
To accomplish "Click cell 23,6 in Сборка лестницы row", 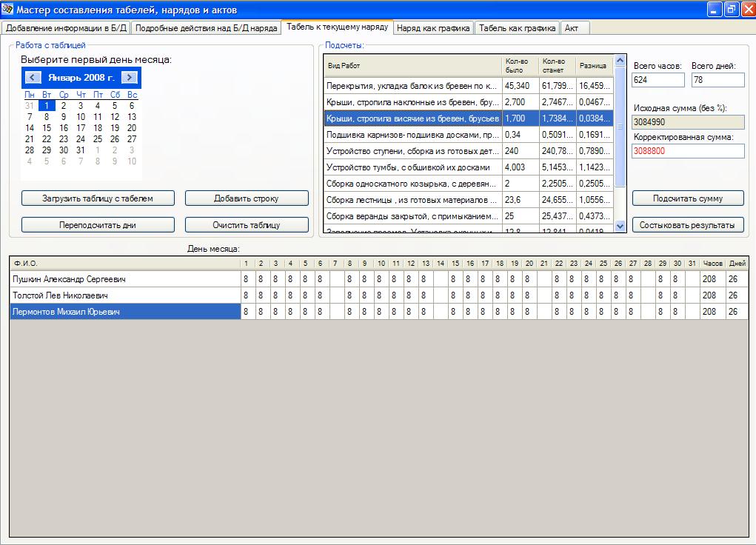I will coord(521,200).
